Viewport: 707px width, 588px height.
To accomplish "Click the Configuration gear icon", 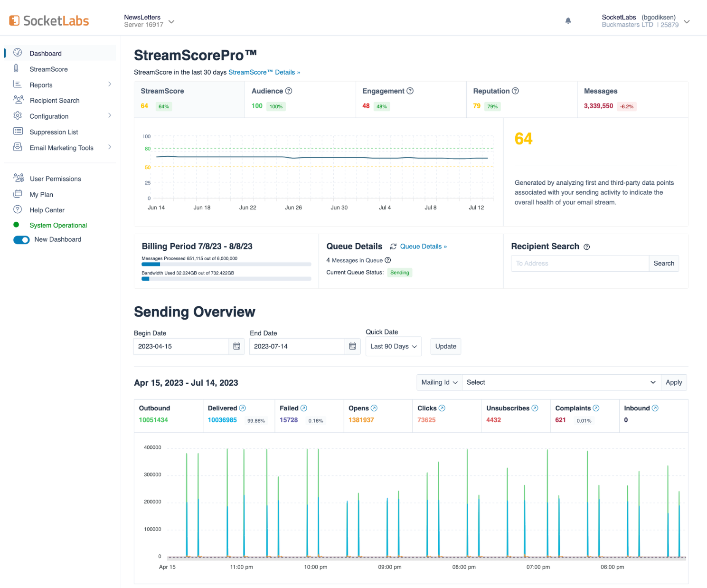I will coord(18,115).
